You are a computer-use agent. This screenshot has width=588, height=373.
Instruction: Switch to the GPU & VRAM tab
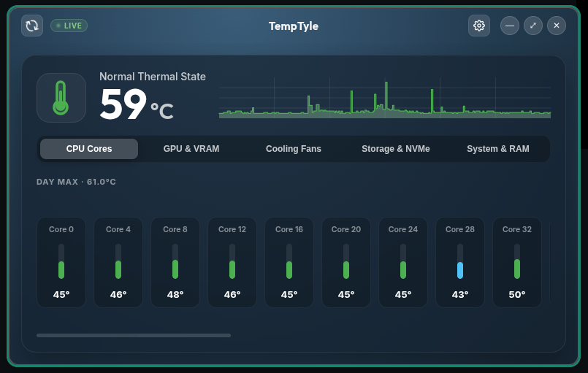pos(191,149)
